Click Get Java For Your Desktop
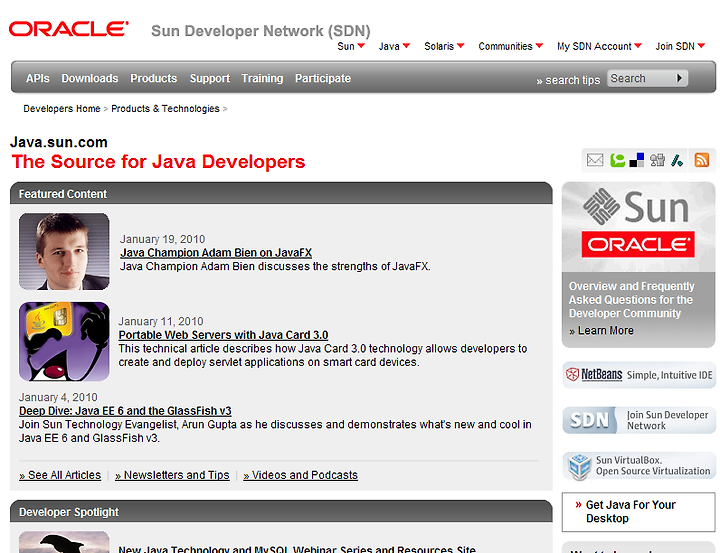This screenshot has height=553, width=720. coord(630,512)
